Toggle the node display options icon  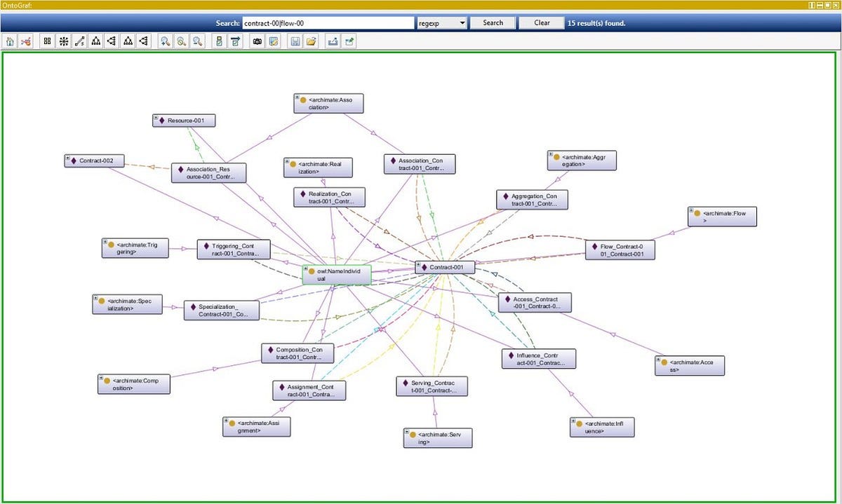point(218,41)
